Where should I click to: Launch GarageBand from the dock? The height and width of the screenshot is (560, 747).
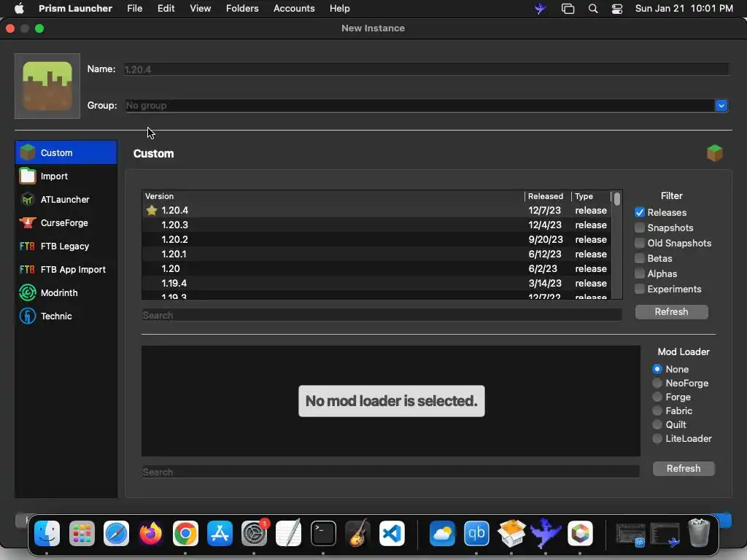[x=357, y=533]
